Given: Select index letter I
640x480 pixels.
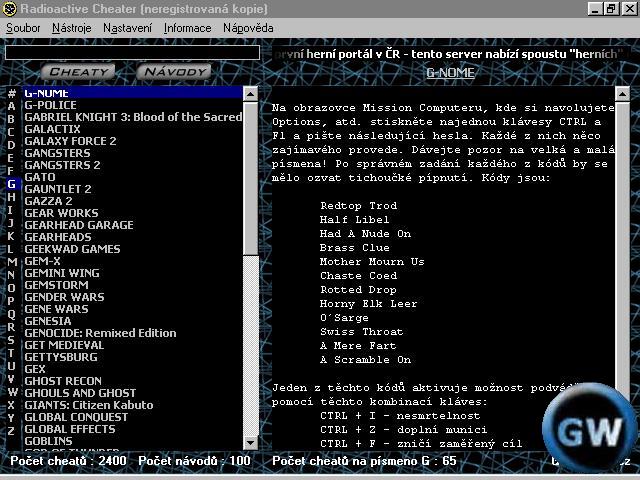Looking at the screenshot, I should [11, 210].
